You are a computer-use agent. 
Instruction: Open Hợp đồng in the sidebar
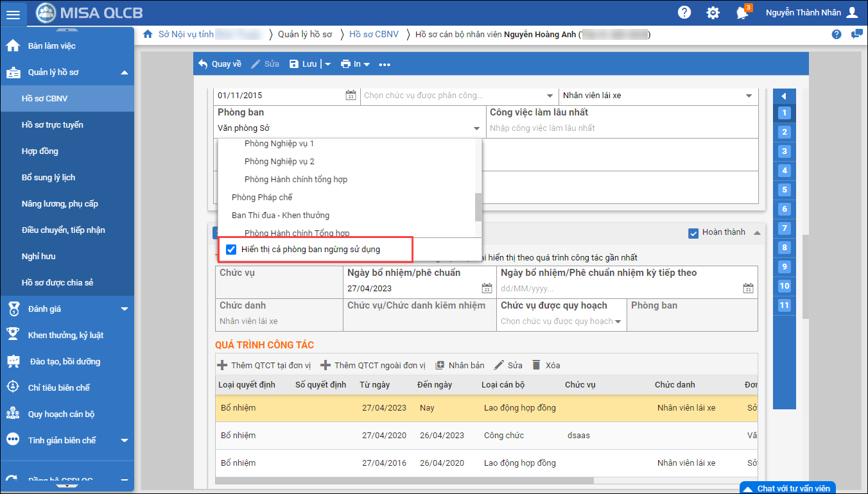coord(40,151)
